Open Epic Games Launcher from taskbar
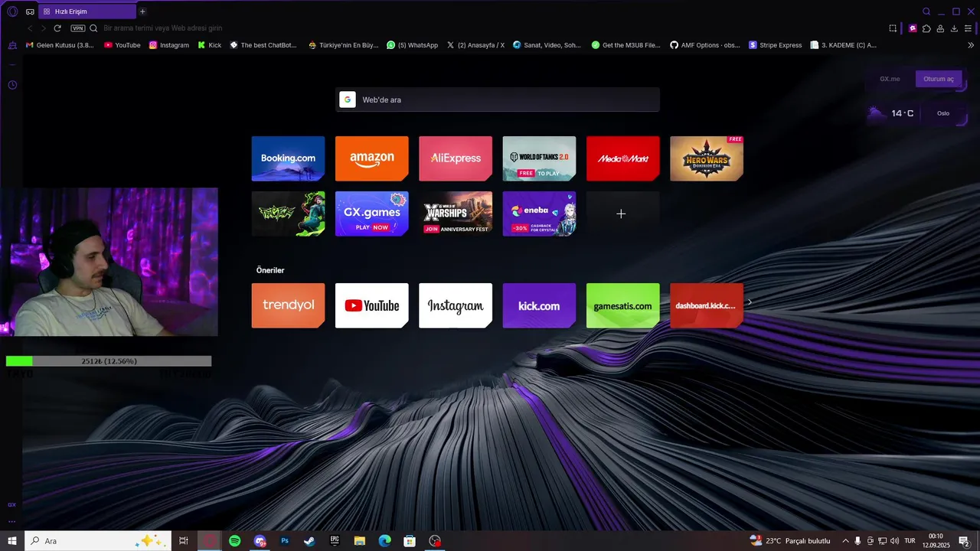The width and height of the screenshot is (980, 551). tap(335, 541)
